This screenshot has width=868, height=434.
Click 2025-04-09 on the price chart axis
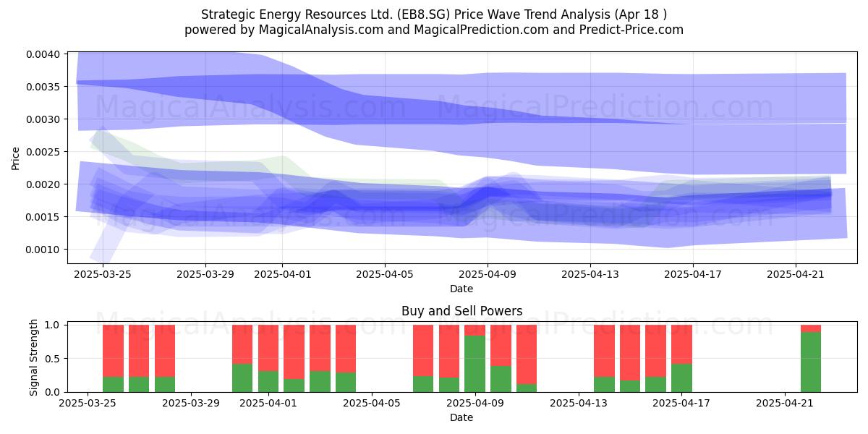[x=488, y=275]
